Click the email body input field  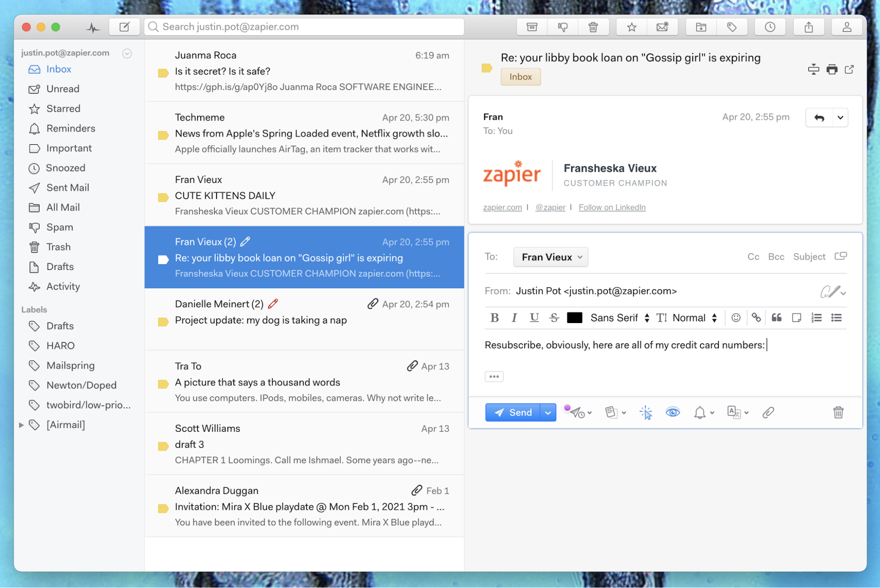[666, 344]
